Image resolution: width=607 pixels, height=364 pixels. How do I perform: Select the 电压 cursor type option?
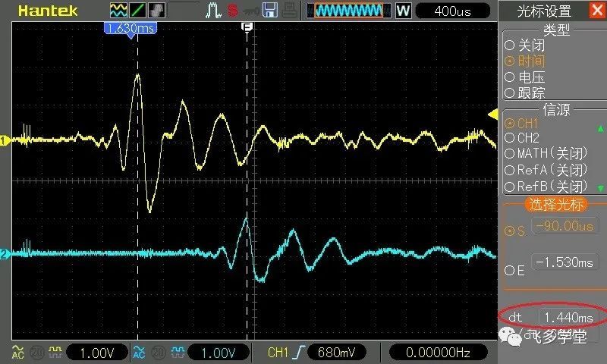[525, 77]
